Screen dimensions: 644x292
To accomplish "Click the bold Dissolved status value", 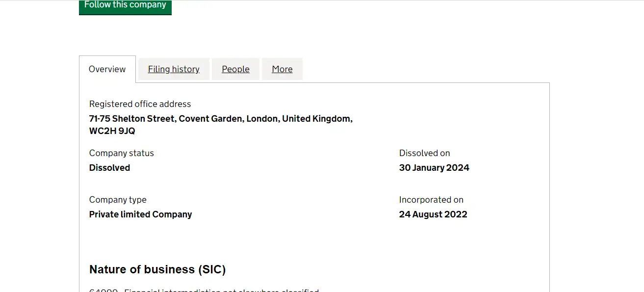I will (109, 168).
